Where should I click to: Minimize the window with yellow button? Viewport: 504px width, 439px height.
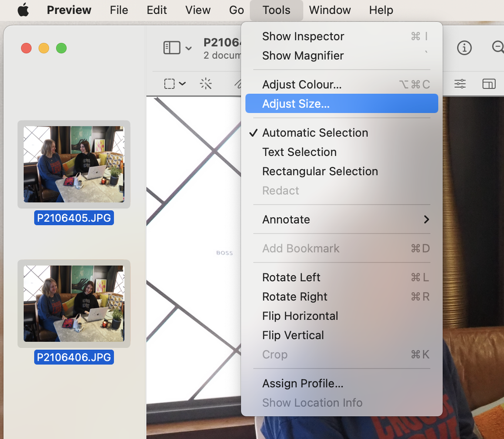[44, 48]
